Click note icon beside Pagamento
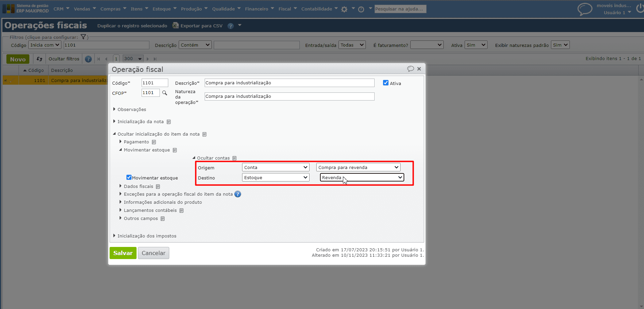Screen dimensions: 644x309 click(x=154, y=142)
